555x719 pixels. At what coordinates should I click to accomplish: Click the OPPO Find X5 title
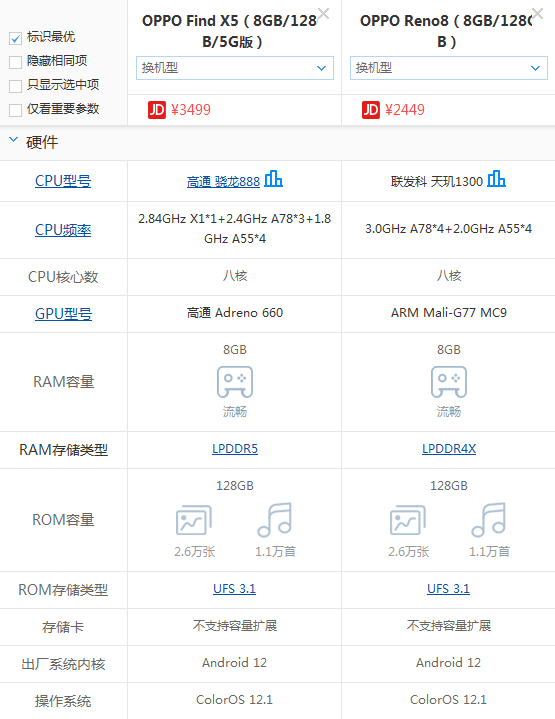[232, 31]
